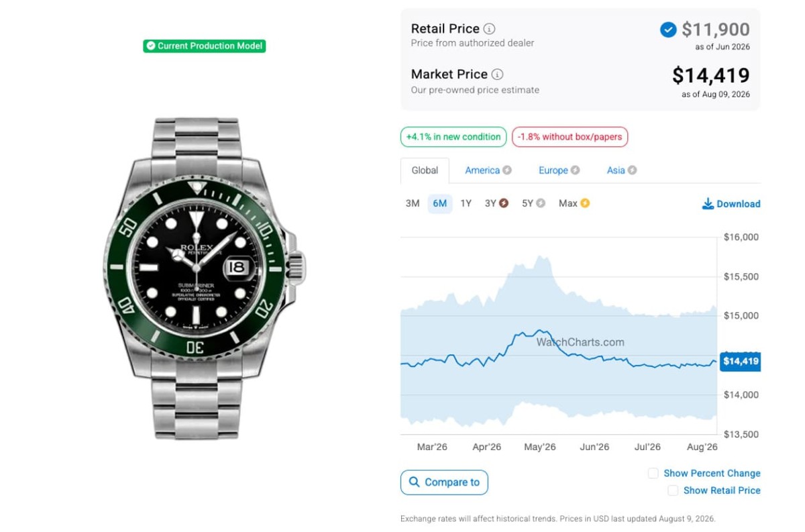Click the premium badge icon next to America
This screenshot has height=532, width=805.
coord(507,170)
